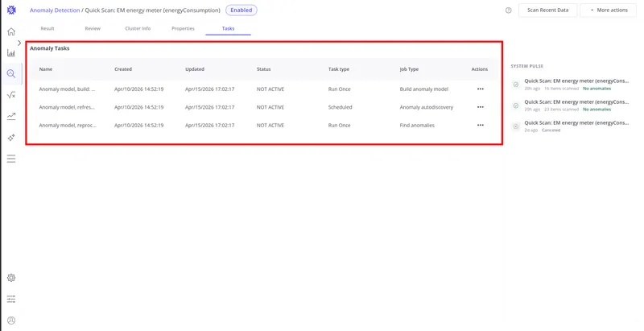Click status icon of 16 items scanned entry
Image resolution: width=644 pixels, height=331 pixels.
(516, 85)
